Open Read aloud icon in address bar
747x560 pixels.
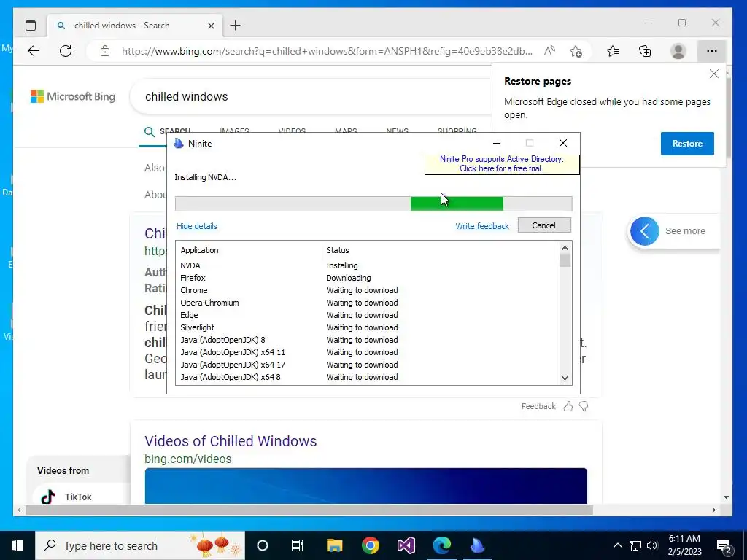(x=549, y=51)
